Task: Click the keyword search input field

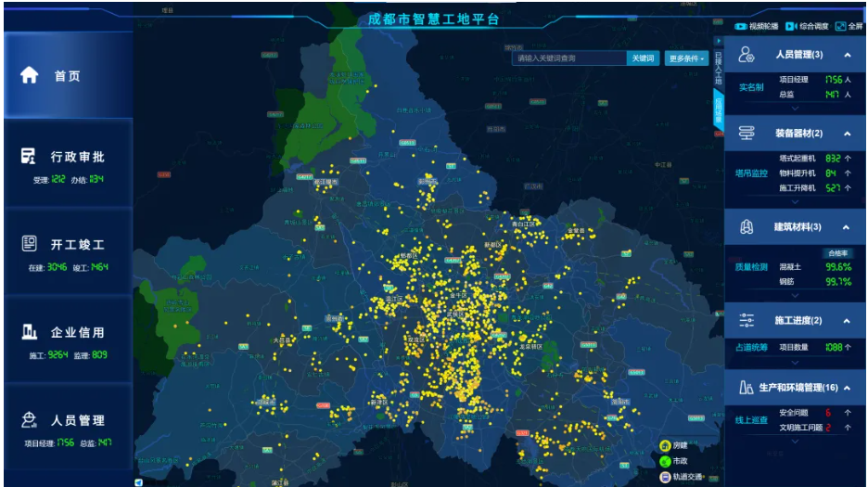Action: point(568,58)
